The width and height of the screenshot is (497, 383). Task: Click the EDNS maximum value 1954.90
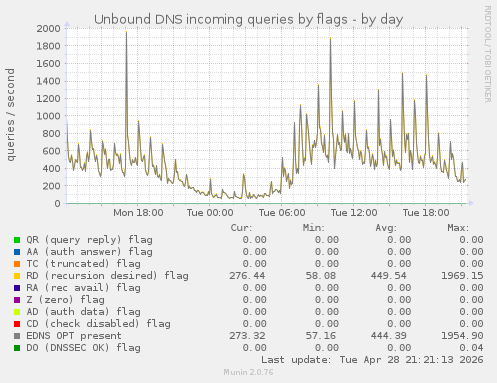pos(462,336)
